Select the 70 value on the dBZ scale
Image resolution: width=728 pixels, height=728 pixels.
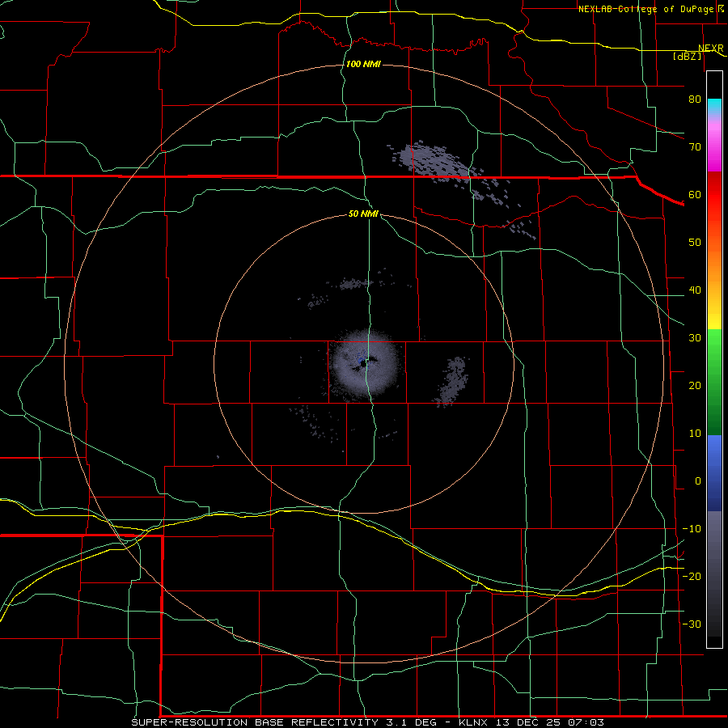click(x=695, y=146)
